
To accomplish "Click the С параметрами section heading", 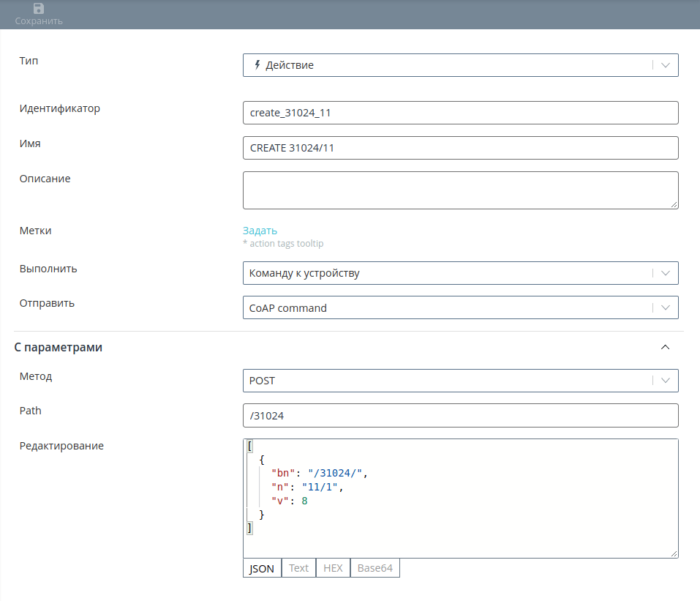I will coord(59,347).
